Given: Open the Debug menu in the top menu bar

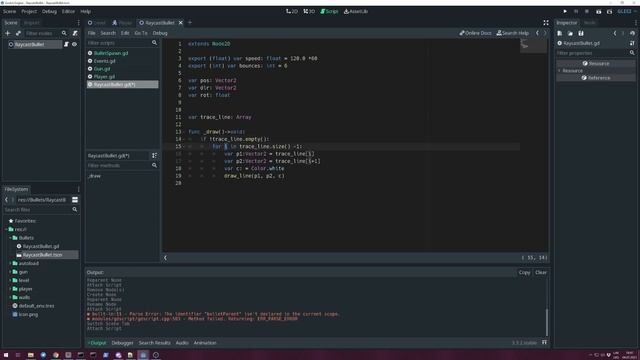Looking at the screenshot, I should pyautogui.click(x=49, y=11).
